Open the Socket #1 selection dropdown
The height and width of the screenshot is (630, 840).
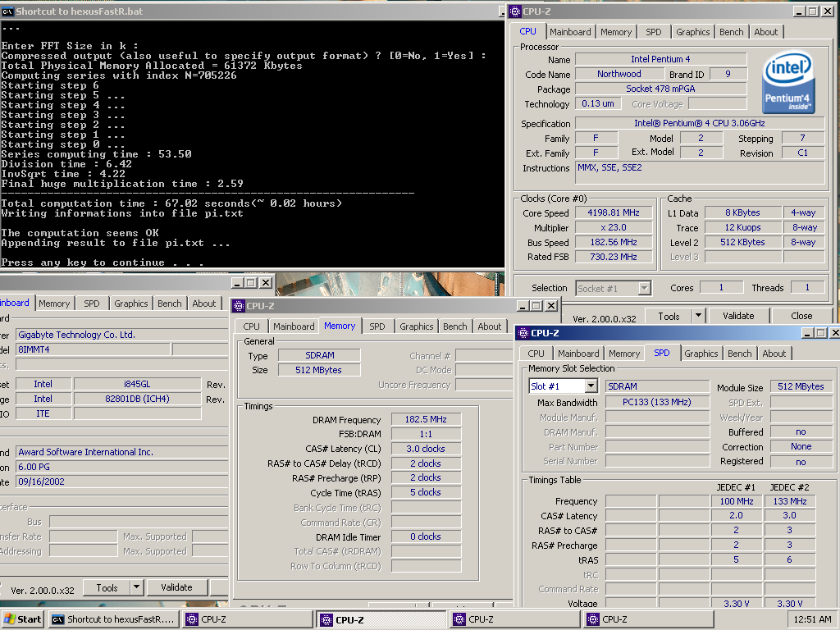pos(645,288)
